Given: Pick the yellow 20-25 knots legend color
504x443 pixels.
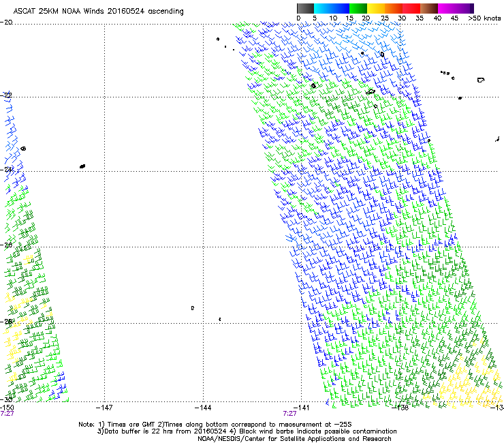Looking at the screenshot, I should coord(376,8).
